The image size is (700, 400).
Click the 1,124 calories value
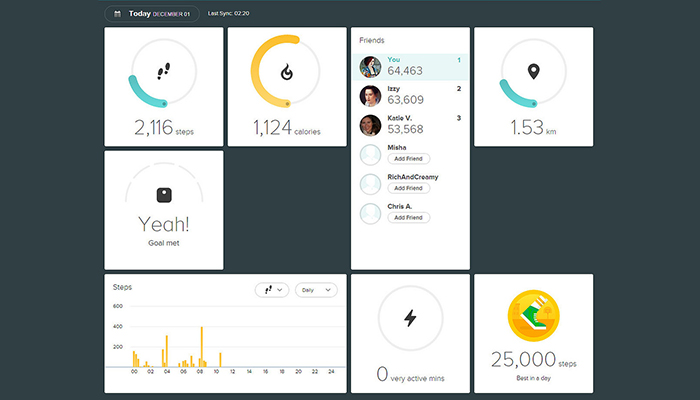(x=287, y=128)
